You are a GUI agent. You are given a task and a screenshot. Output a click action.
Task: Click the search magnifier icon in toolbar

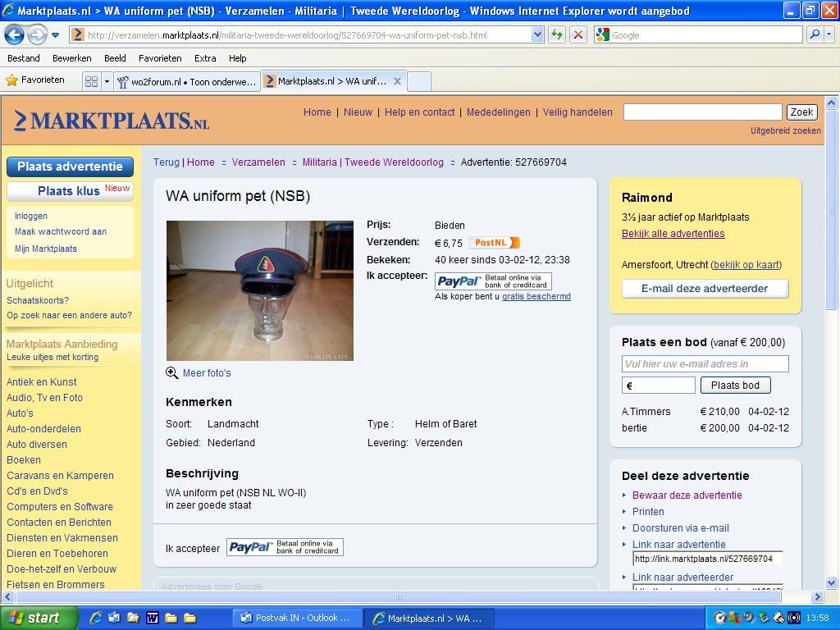point(814,34)
